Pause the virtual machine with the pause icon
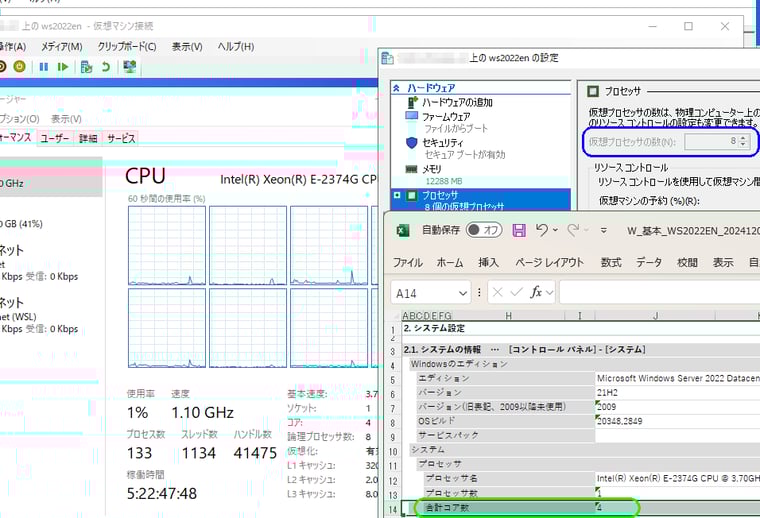Screen dimensions: 760x518 coord(44,67)
